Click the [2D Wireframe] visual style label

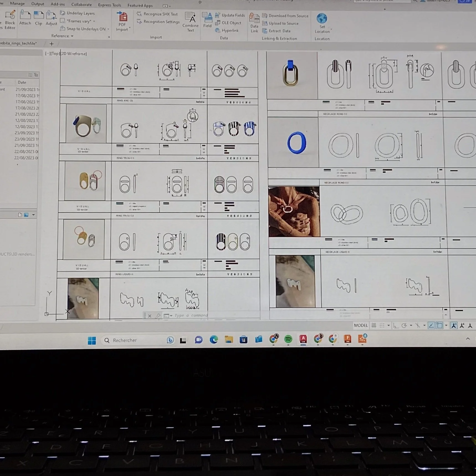pos(74,53)
